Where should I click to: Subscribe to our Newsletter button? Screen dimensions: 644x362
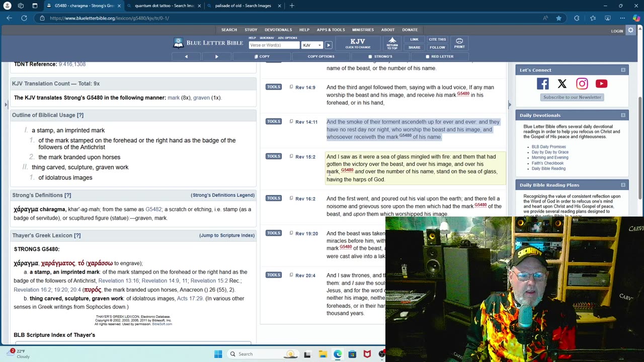[572, 97]
